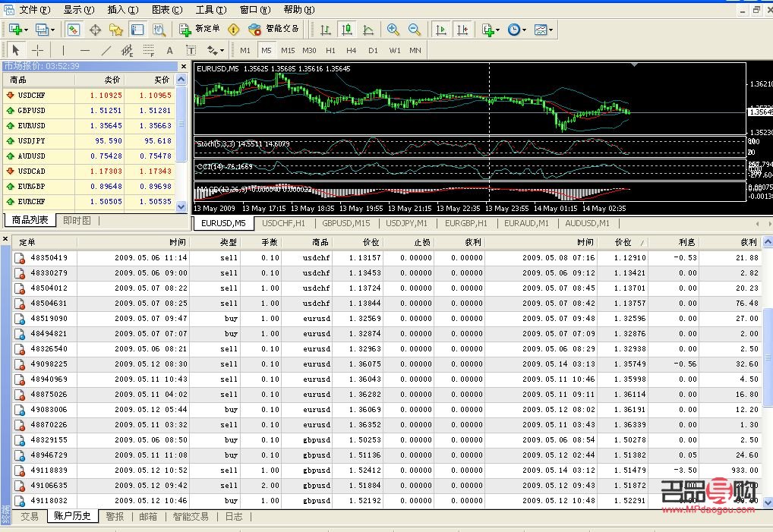Switch timeframe to W1
This screenshot has width=773, height=532.
(x=394, y=50)
